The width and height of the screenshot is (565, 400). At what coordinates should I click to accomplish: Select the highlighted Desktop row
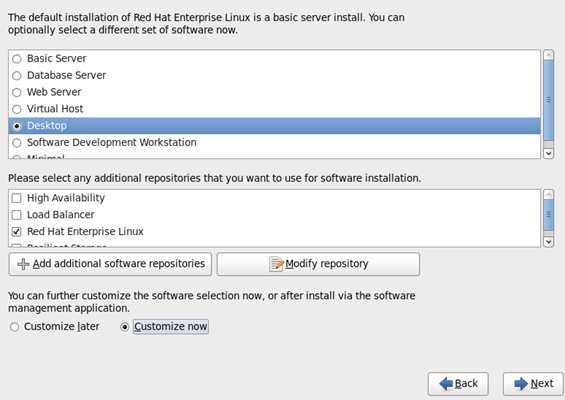[274, 126]
